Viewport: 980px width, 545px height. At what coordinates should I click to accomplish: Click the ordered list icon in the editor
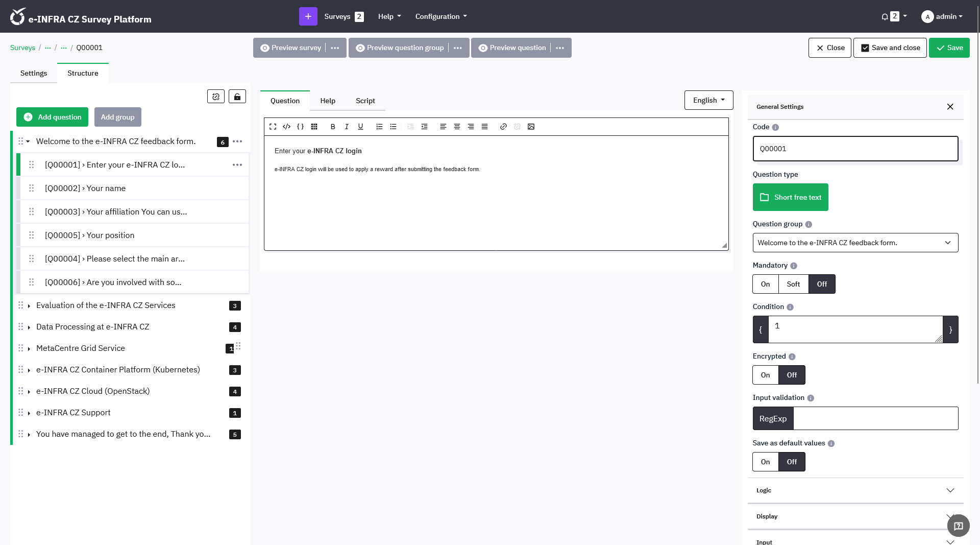coord(379,127)
